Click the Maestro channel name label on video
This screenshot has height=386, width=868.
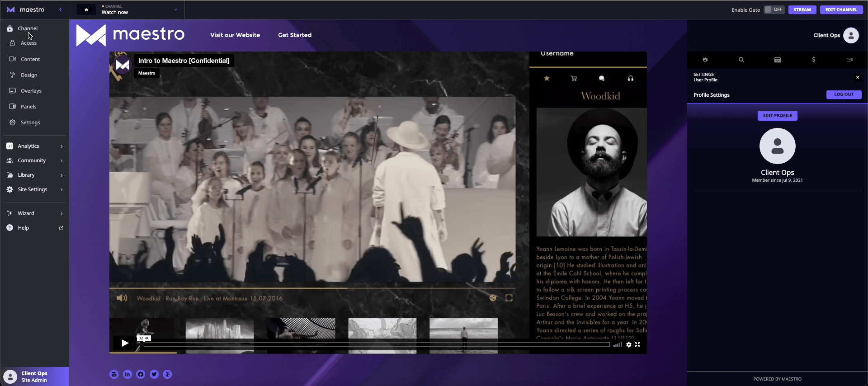pyautogui.click(x=146, y=73)
